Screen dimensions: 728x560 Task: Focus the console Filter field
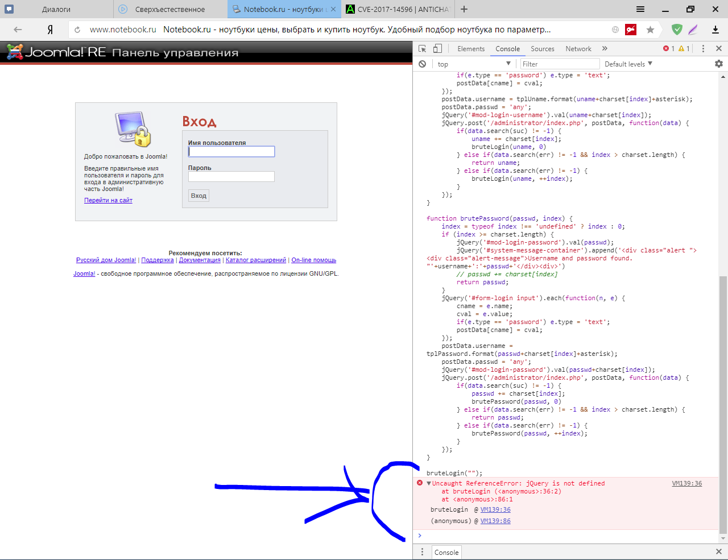(560, 64)
